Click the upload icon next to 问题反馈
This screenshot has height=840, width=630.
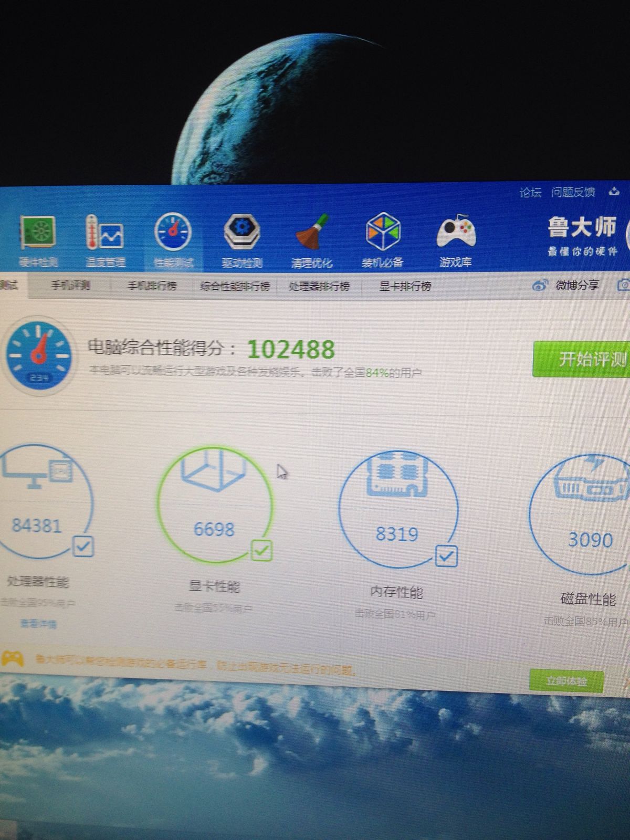[614, 192]
